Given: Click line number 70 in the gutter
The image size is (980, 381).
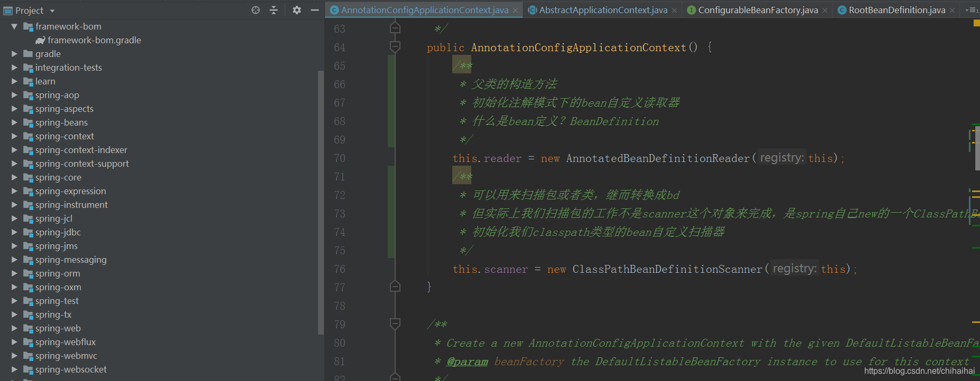Looking at the screenshot, I should [x=340, y=158].
